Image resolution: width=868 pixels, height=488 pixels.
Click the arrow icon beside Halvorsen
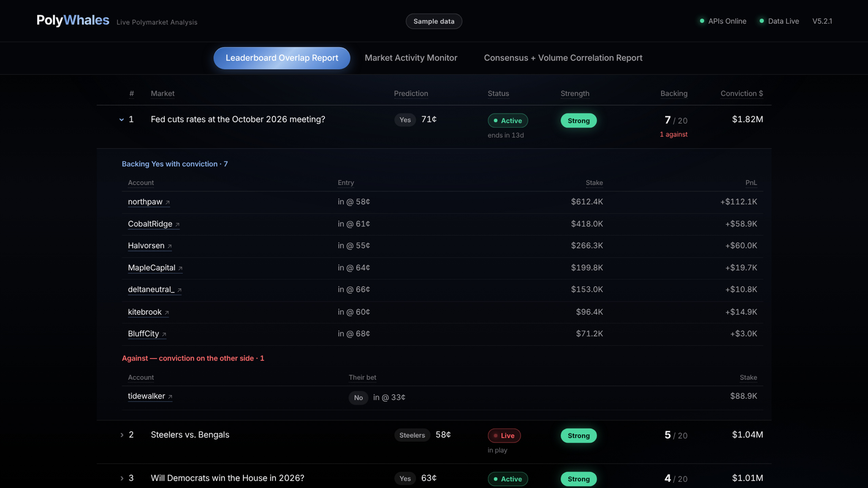[x=170, y=246]
